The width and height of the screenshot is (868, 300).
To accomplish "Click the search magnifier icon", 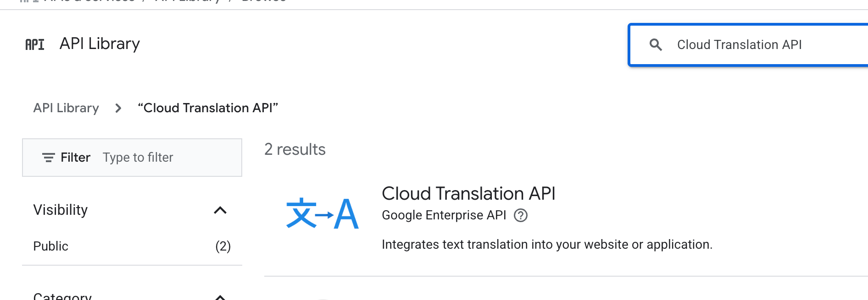I will (656, 44).
